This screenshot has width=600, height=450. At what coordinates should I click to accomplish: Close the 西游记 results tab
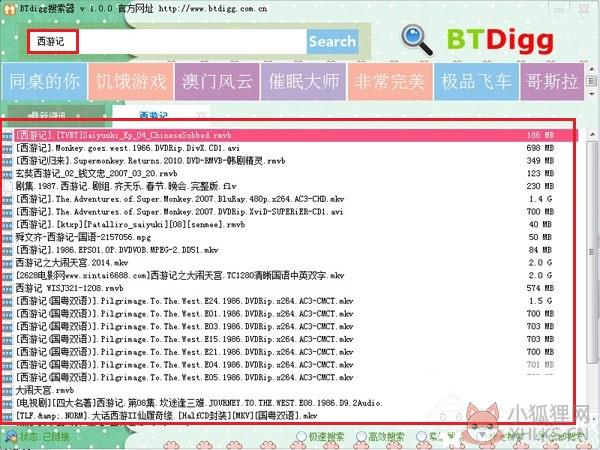tap(201, 114)
